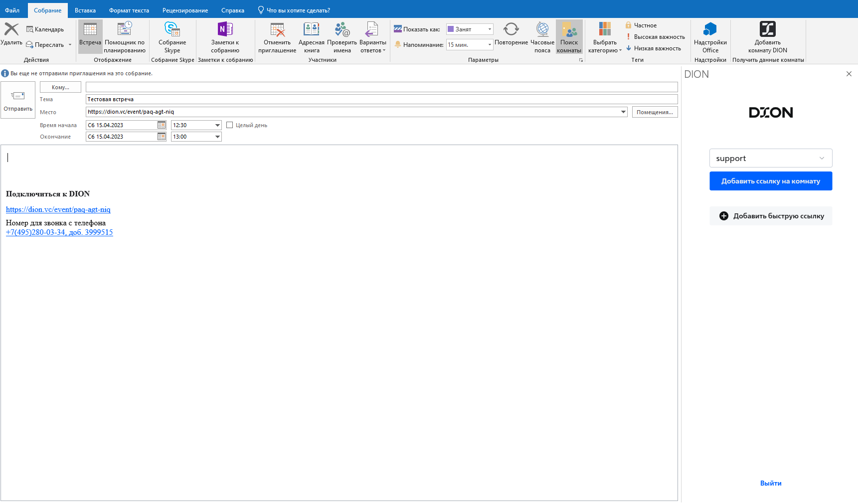Switch to the Собрание tab

tap(48, 10)
